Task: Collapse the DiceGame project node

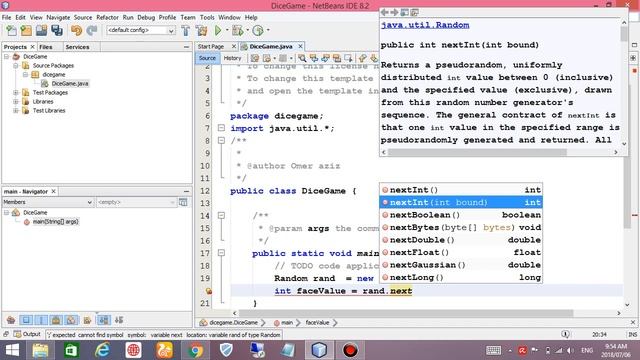Action: click(7, 56)
